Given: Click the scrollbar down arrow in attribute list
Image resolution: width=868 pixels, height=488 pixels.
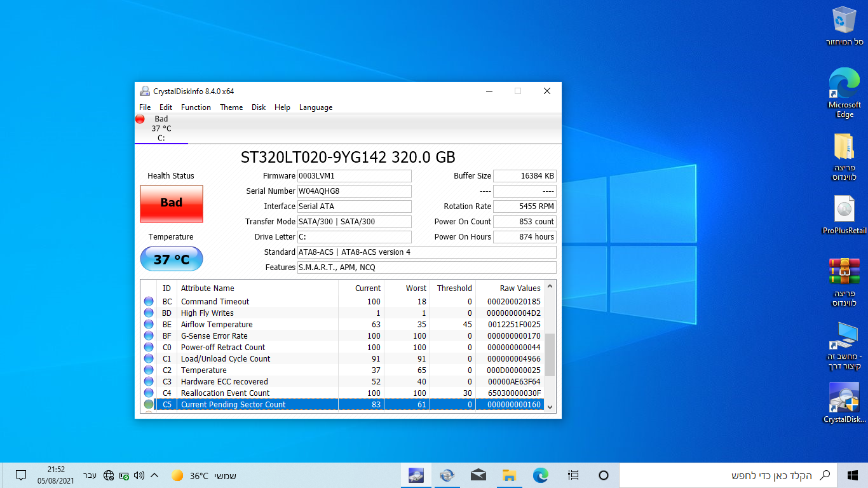Looking at the screenshot, I should 550,407.
